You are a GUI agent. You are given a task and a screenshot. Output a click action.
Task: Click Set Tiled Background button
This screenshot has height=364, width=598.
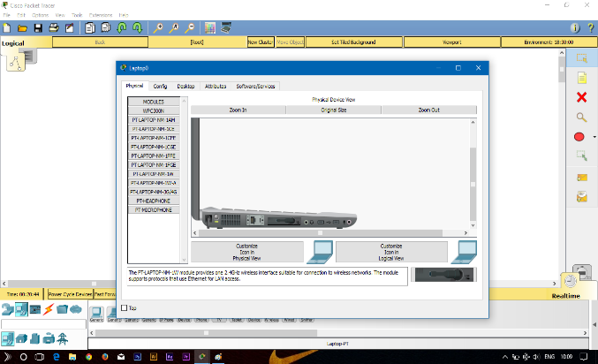pos(353,42)
